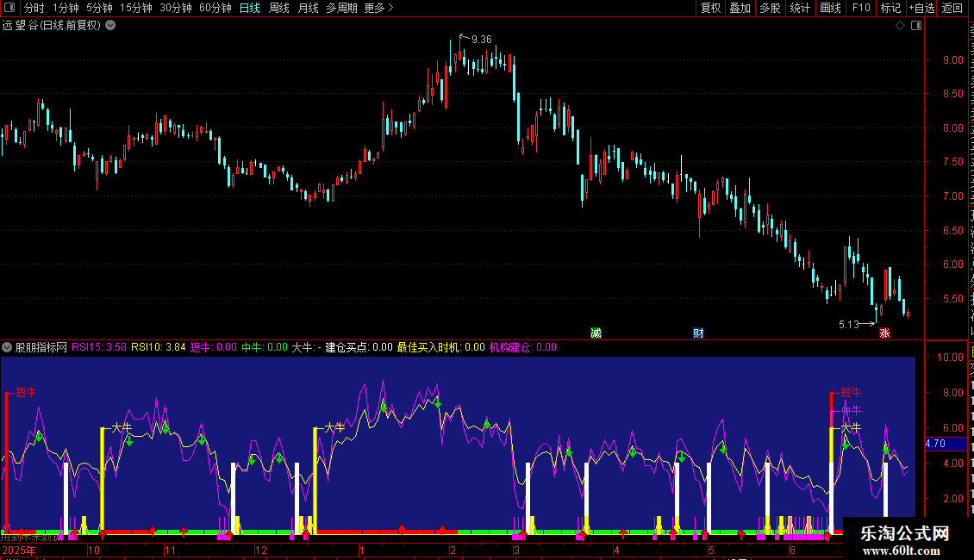This screenshot has height=560, width=974.
Task: Click the blue 财 event marker
Action: [x=698, y=333]
